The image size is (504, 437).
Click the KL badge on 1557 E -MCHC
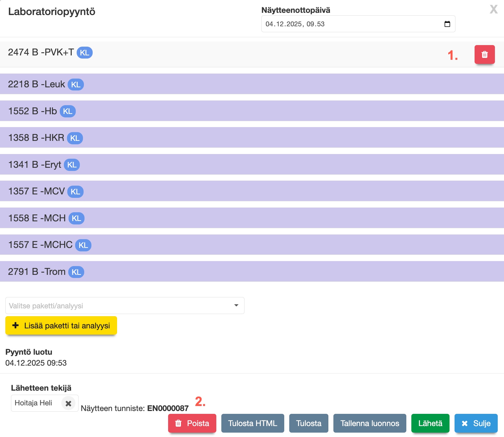(x=83, y=245)
